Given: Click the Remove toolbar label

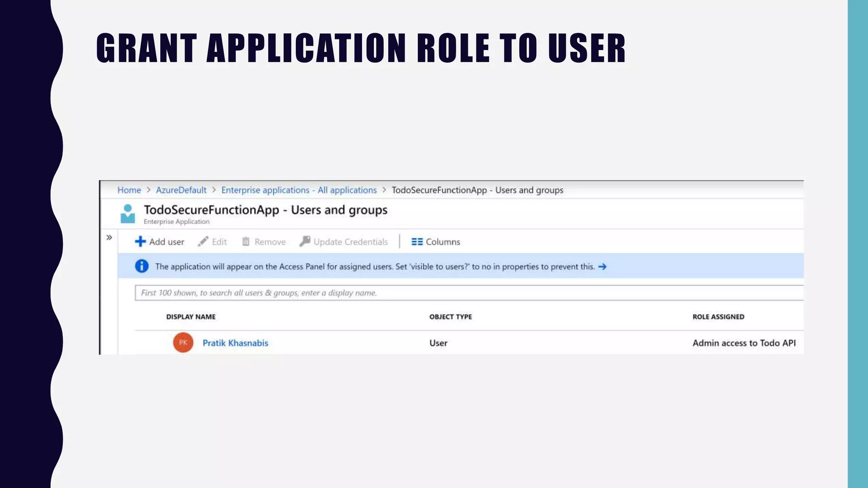Looking at the screenshot, I should pos(270,242).
